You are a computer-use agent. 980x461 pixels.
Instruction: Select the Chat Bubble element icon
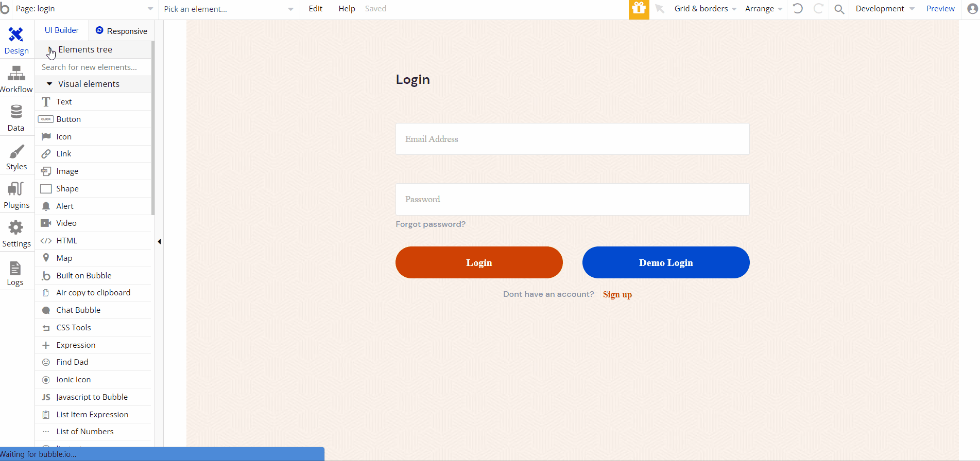pyautogui.click(x=46, y=310)
